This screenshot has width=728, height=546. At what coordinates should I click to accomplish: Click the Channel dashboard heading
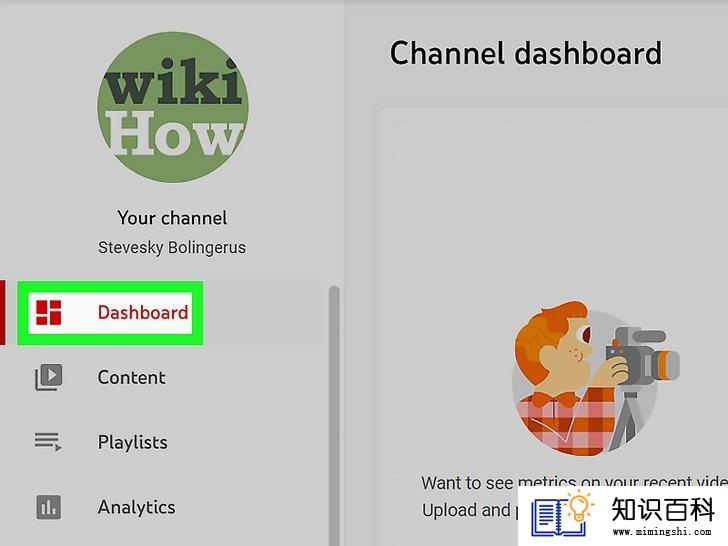[526, 53]
